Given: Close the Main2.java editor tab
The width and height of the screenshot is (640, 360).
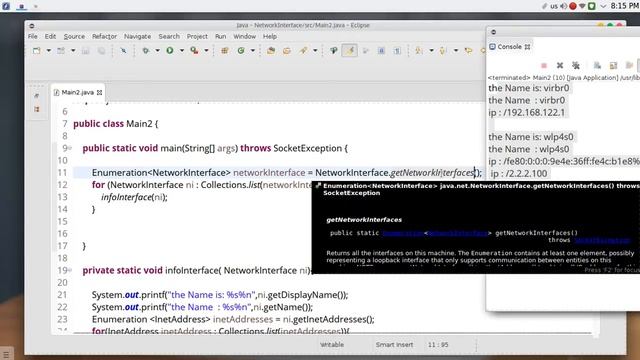Looking at the screenshot, I should [x=99, y=93].
